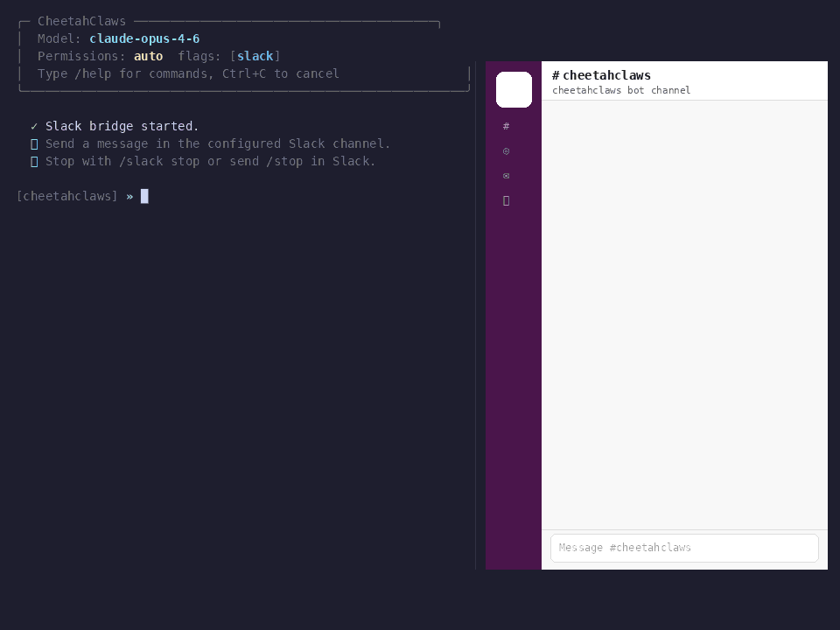Viewport: 840px width, 630px height.
Task: Focus the 'Message #cheetahclaws' input box
Action: pyautogui.click(x=684, y=548)
